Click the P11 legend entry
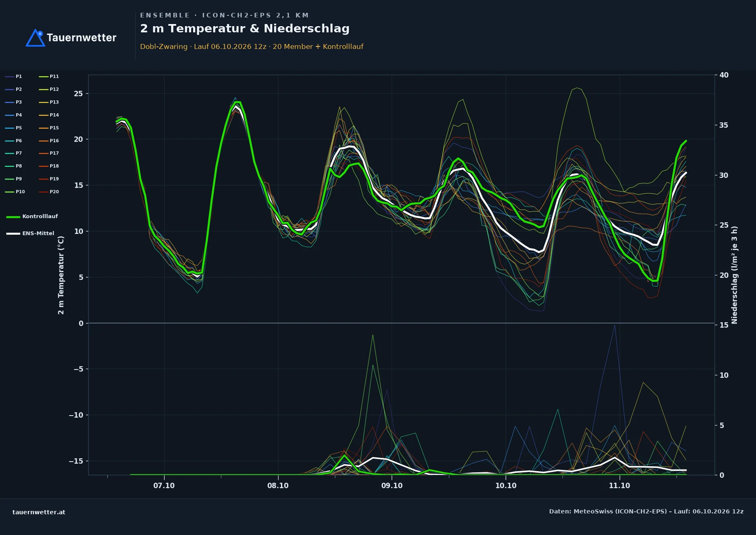Viewport: 756px width, 535px height. pos(49,76)
